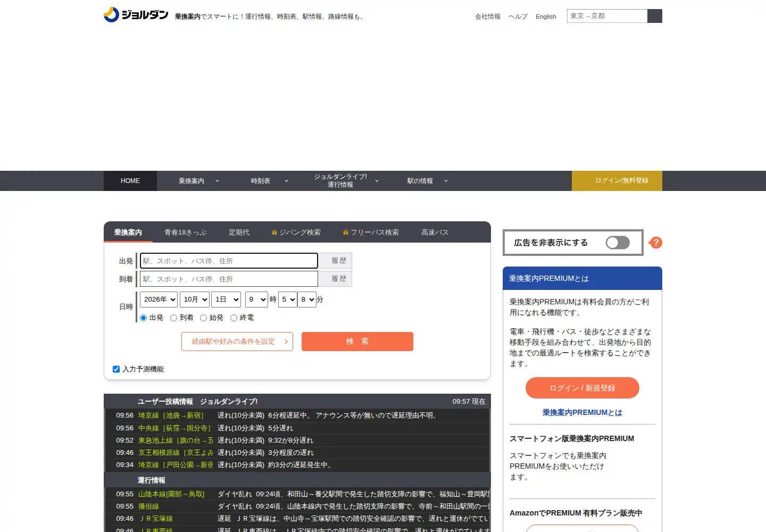766x532 pixels.
Task: Click the orange help question mark icon
Action: 656,243
